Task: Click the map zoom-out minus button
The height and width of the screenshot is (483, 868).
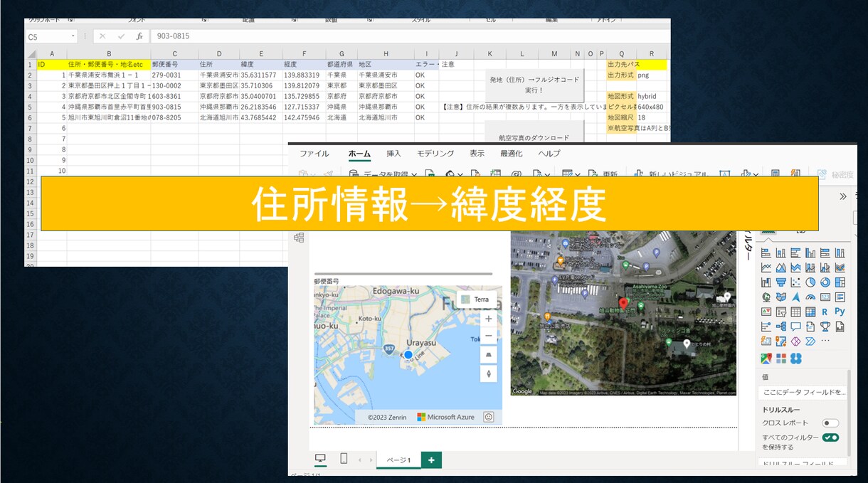Action: click(489, 336)
